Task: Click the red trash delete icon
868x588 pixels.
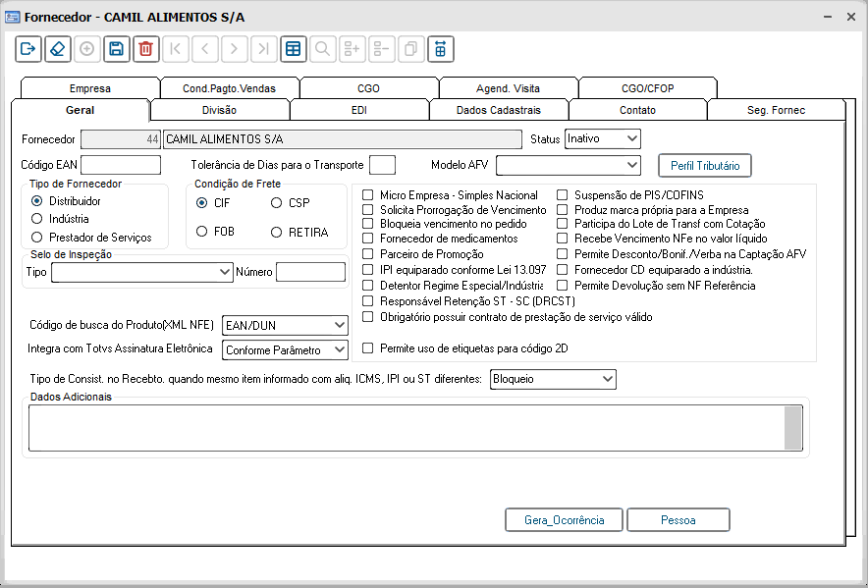Action: (146, 49)
